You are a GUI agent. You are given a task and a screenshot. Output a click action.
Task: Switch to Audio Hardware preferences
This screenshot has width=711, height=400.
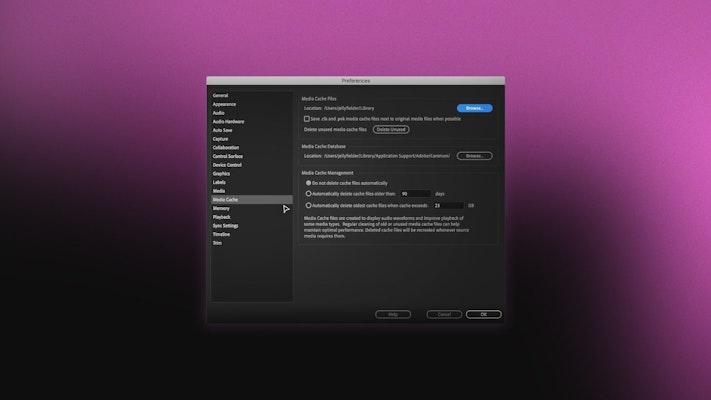point(229,122)
